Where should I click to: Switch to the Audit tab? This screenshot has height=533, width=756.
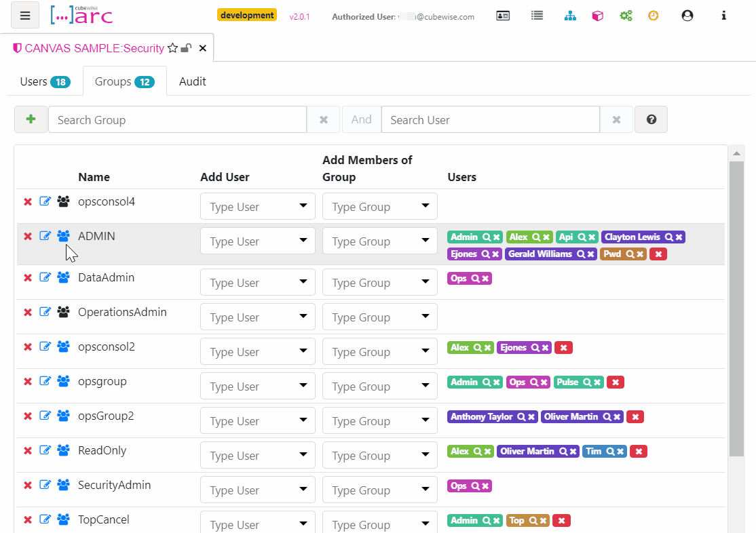(193, 81)
